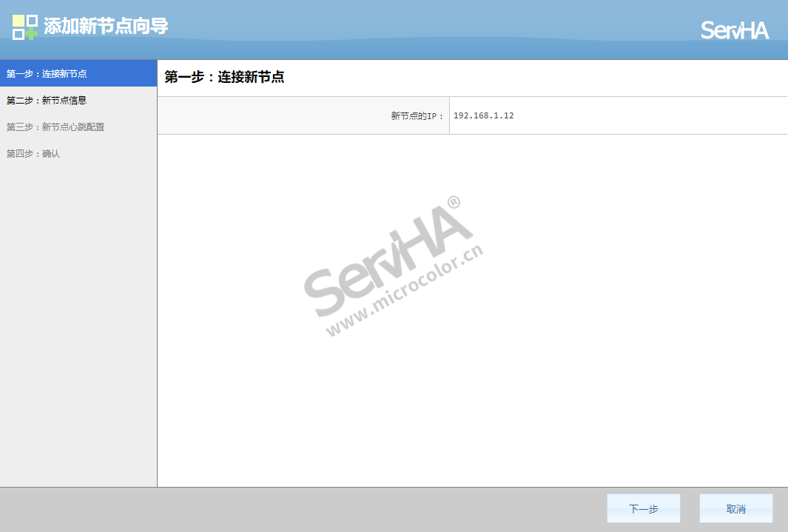Click the blank white content area below the watermark

pyautogui.click(x=472, y=414)
